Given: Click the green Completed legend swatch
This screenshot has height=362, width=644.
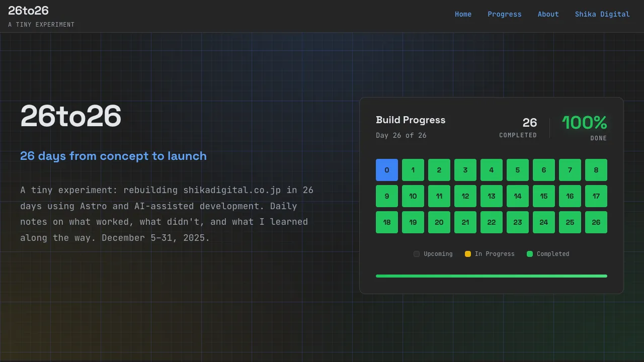Looking at the screenshot, I should pos(530,254).
